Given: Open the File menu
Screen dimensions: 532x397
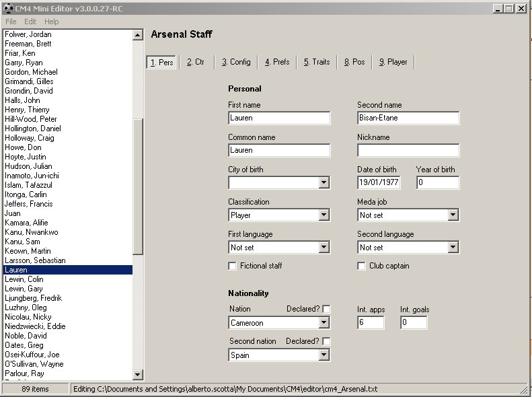Looking at the screenshot, I should [11, 22].
